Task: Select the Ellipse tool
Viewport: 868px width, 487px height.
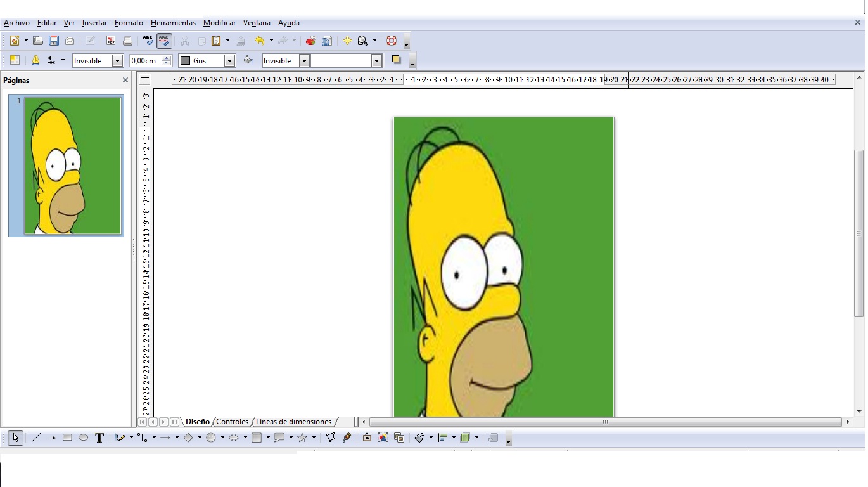Action: tap(83, 438)
